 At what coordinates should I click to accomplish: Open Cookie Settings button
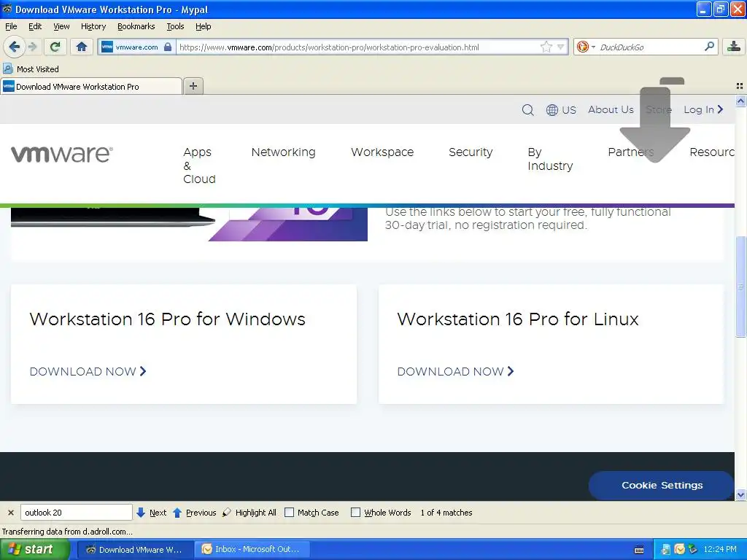pos(662,485)
